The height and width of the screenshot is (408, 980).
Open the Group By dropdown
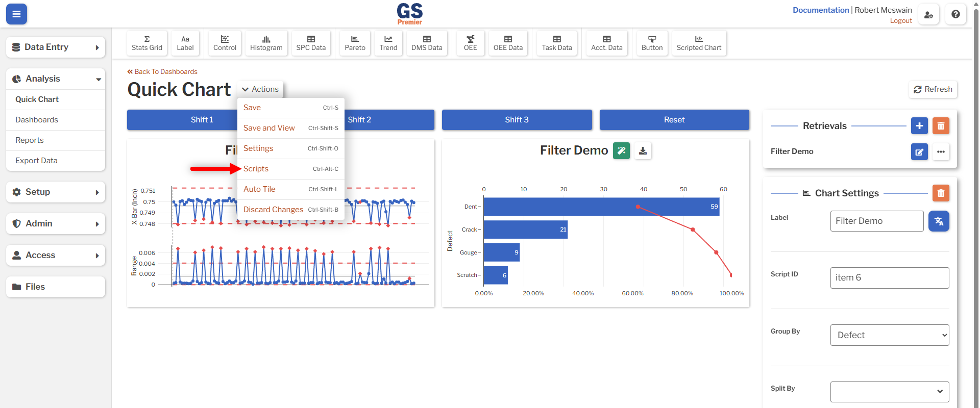(x=890, y=335)
